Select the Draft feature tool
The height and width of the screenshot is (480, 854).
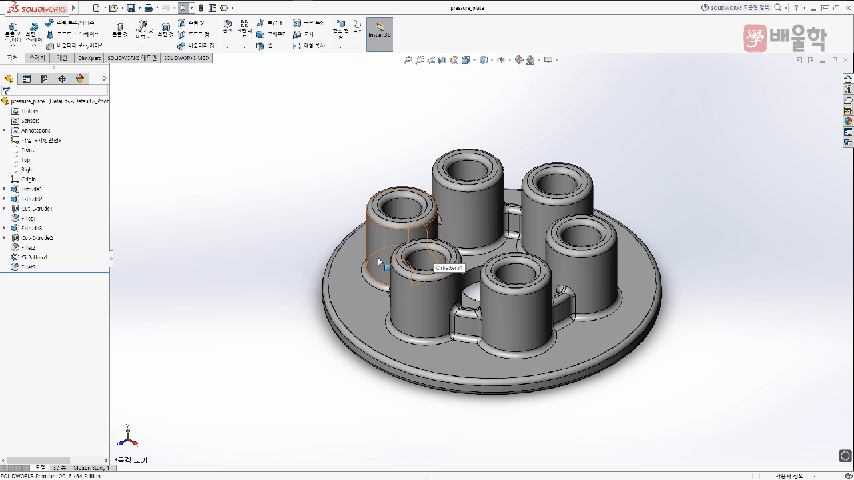[x=270, y=34]
